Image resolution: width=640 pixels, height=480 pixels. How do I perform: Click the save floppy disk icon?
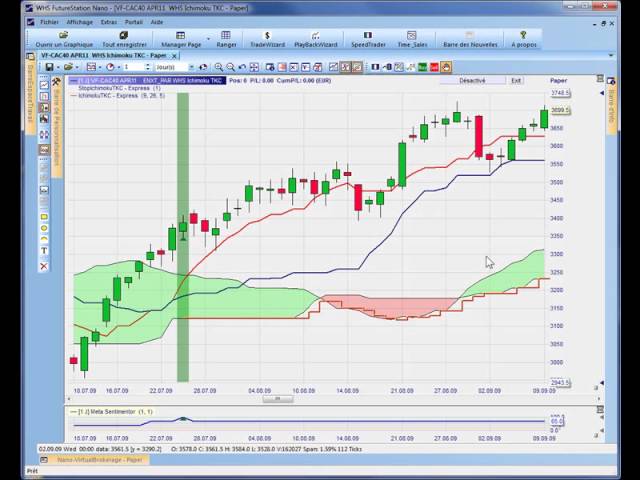click(x=49, y=67)
